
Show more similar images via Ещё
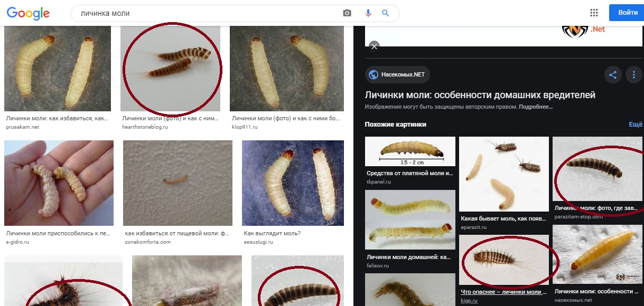tap(636, 125)
